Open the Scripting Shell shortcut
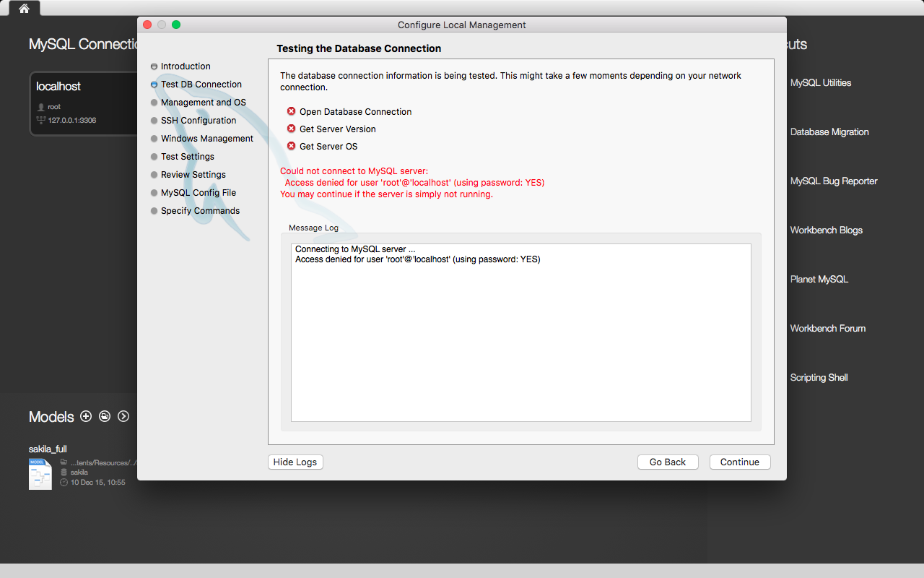This screenshot has width=924, height=578. (819, 378)
